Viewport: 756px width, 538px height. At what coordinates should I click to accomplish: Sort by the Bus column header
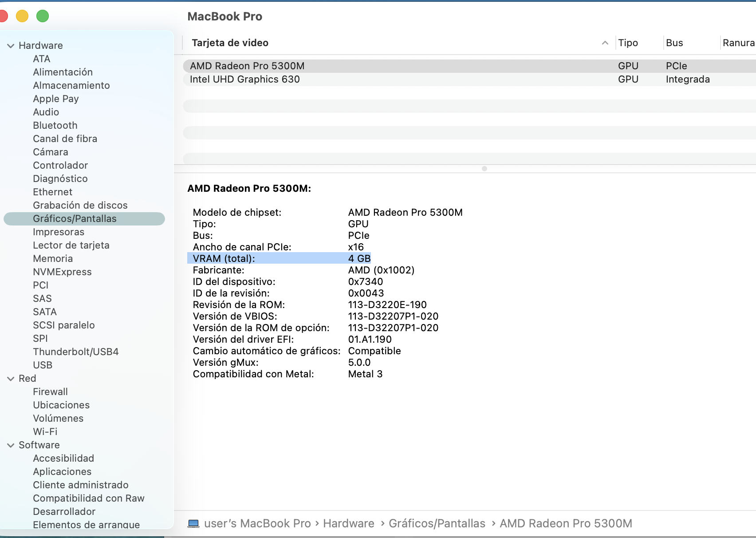pyautogui.click(x=674, y=43)
